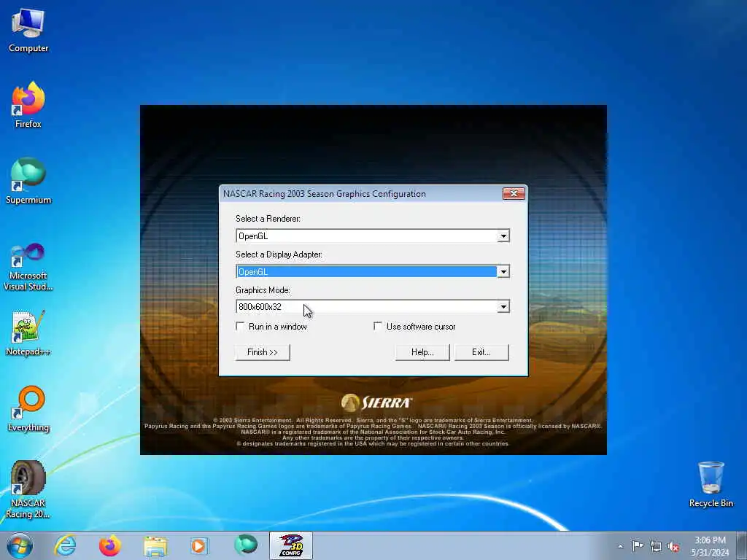Open the network tray icon
This screenshot has width=747, height=560.
(x=656, y=546)
